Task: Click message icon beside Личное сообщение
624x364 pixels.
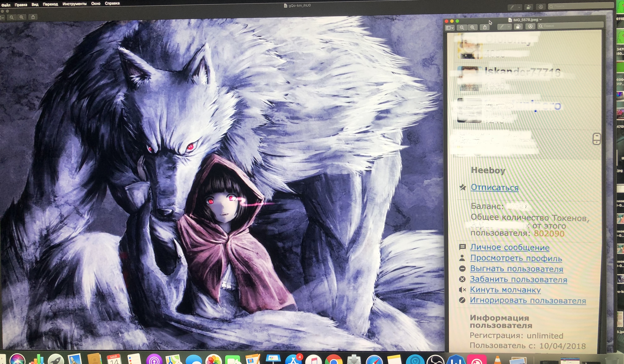Action: click(x=462, y=247)
